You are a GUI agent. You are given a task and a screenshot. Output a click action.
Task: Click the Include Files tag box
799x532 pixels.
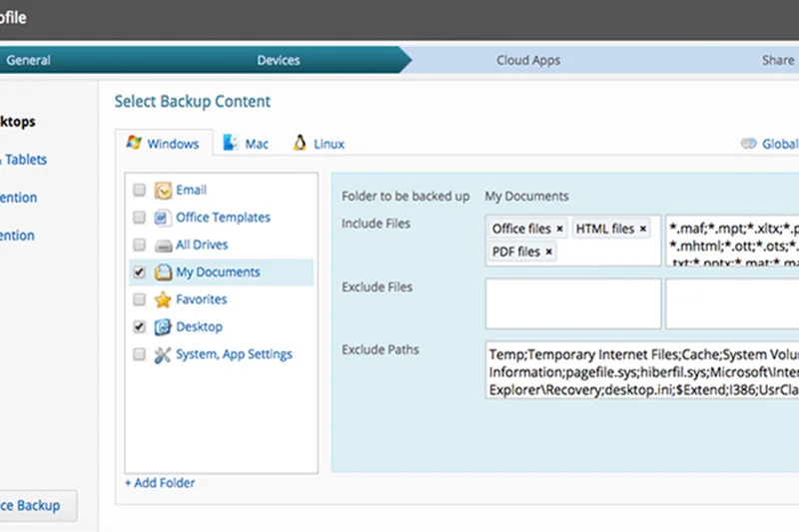pyautogui.click(x=573, y=241)
